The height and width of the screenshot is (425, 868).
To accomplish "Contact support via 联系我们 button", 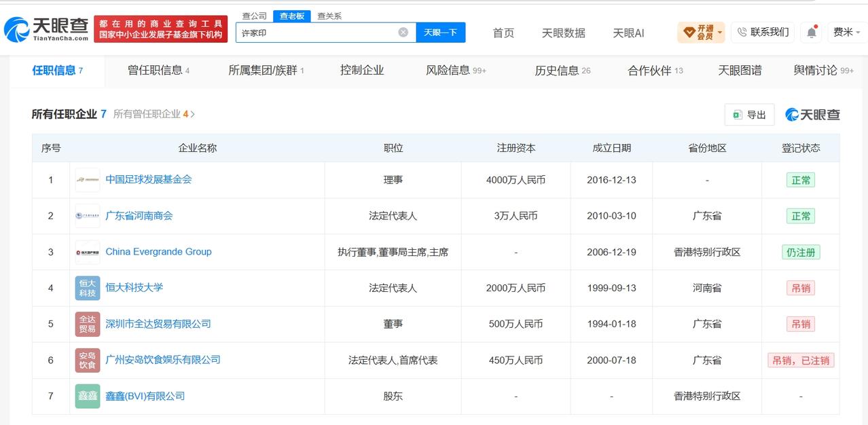I will pos(763,32).
